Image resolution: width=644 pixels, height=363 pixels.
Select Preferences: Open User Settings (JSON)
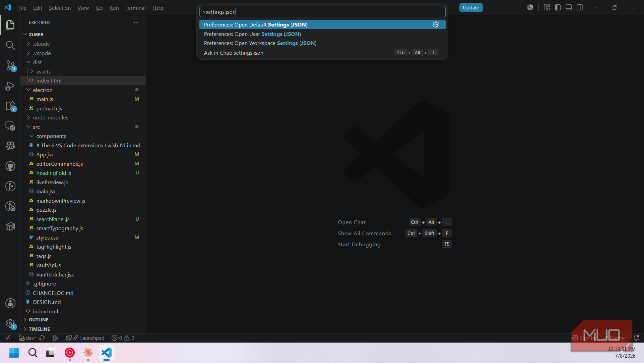[322, 34]
